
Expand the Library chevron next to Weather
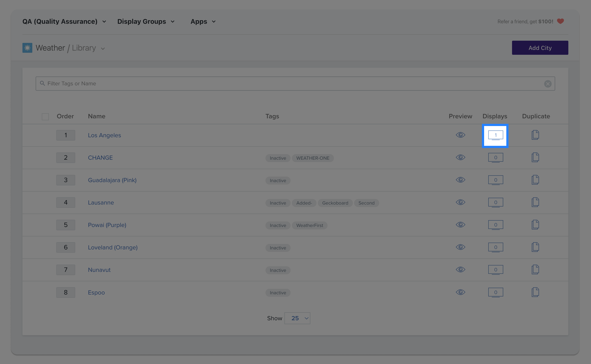coord(103,48)
